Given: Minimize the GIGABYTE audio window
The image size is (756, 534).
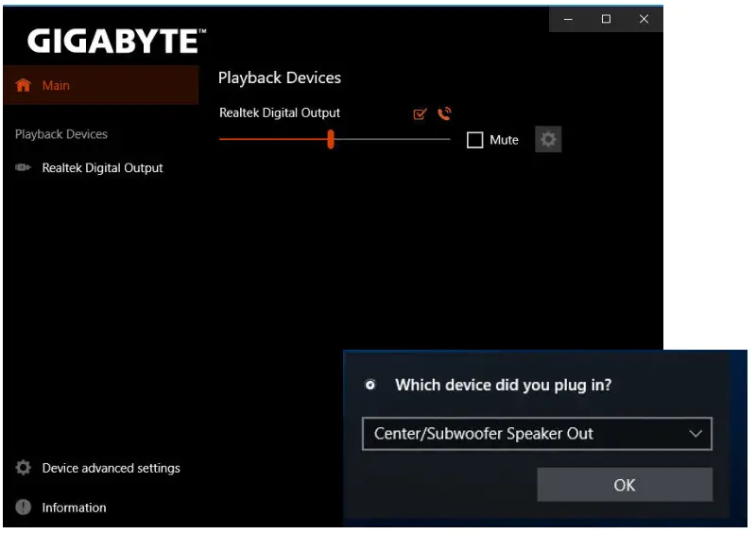Looking at the screenshot, I should (569, 19).
